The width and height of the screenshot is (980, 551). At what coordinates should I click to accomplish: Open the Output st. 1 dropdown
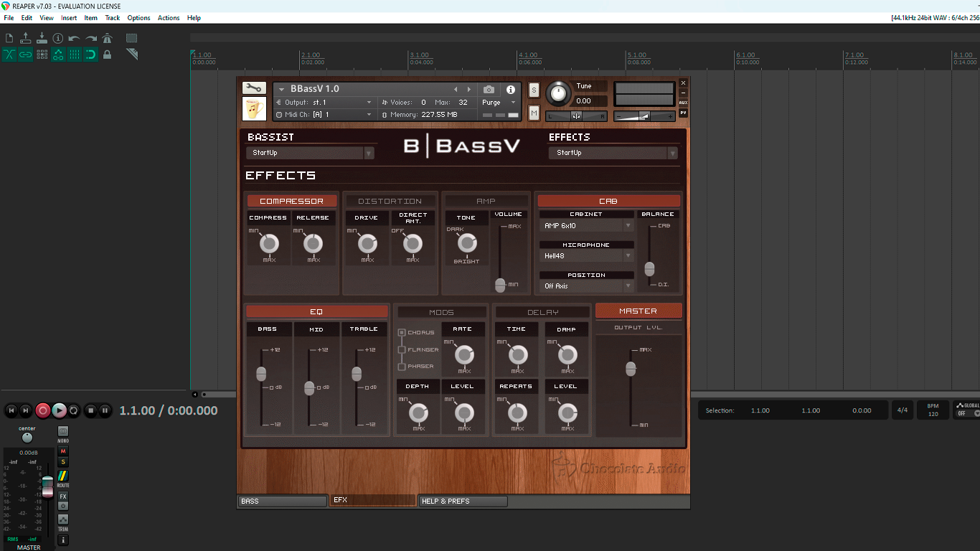(x=325, y=103)
